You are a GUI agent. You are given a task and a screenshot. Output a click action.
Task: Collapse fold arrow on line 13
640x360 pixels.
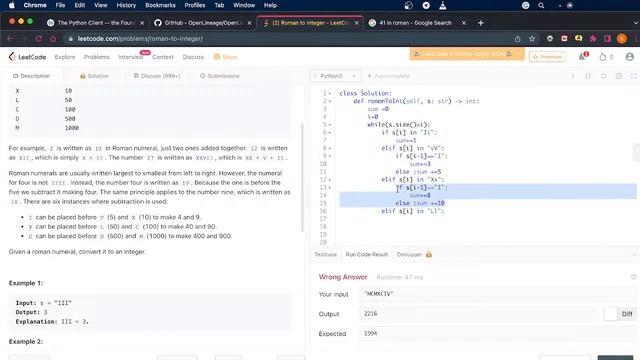point(330,187)
